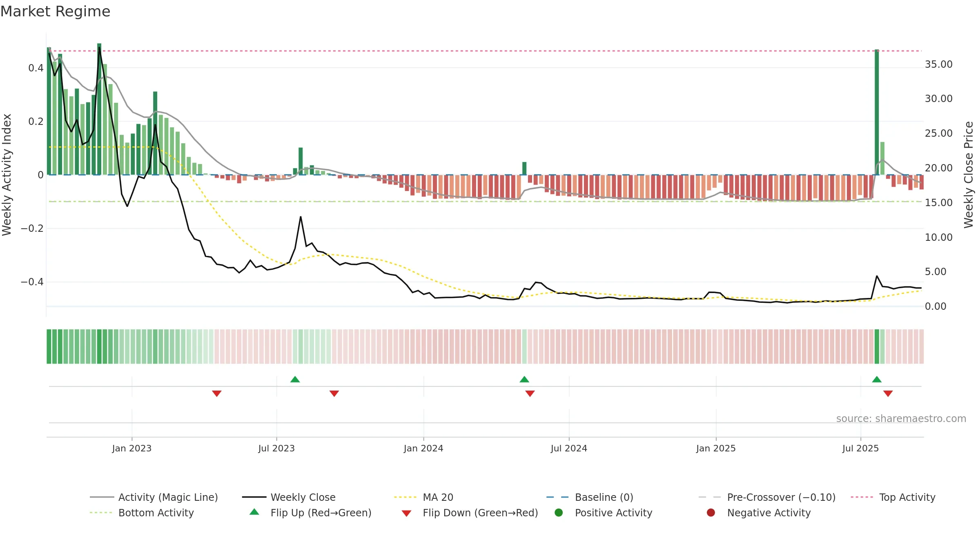Select the Flip Down marker near Sep 2023
Viewport: 980px width, 551px height.
334,393
